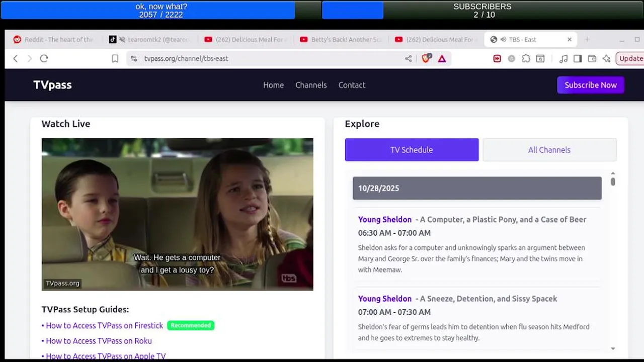The width and height of the screenshot is (644, 362).
Task: Switch to the Betty's Back YouTube tab
Action: [341, 40]
